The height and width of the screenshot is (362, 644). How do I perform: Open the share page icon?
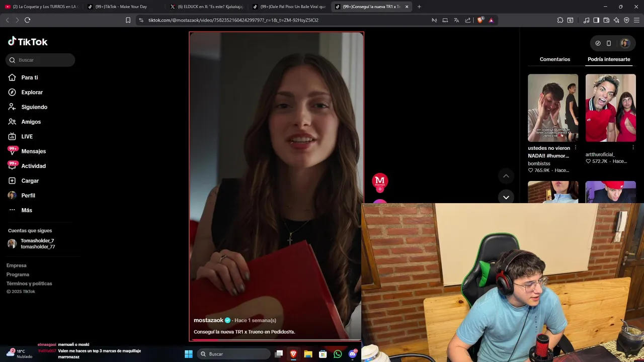pos(468,20)
